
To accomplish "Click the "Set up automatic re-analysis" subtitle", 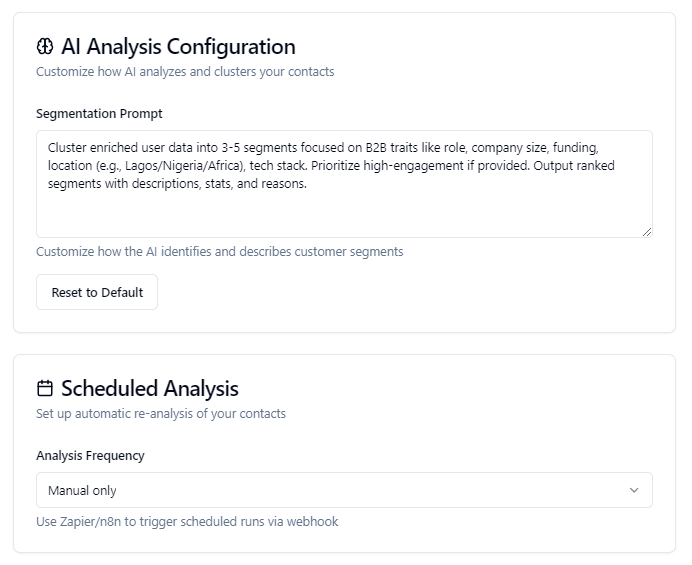I will tap(161, 414).
